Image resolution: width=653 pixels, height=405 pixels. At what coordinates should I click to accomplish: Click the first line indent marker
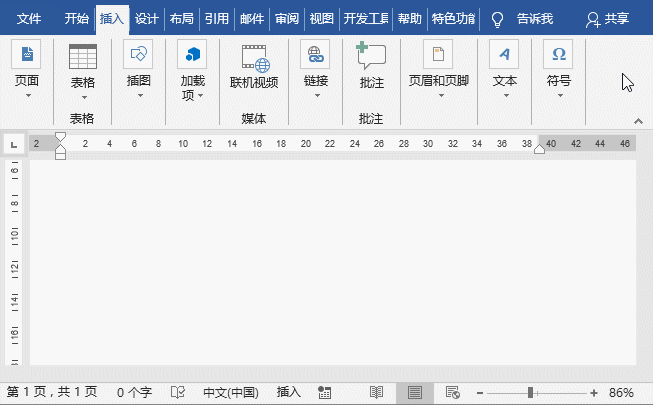(60, 137)
